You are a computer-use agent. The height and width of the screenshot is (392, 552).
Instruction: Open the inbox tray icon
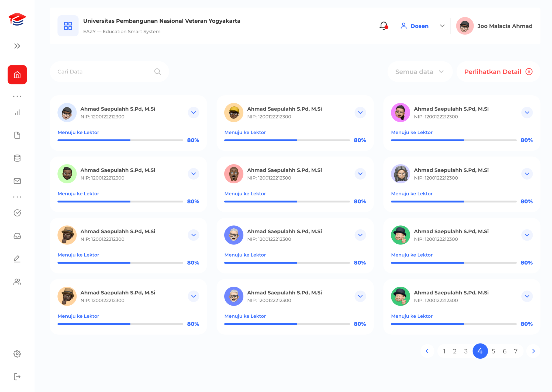(x=17, y=236)
